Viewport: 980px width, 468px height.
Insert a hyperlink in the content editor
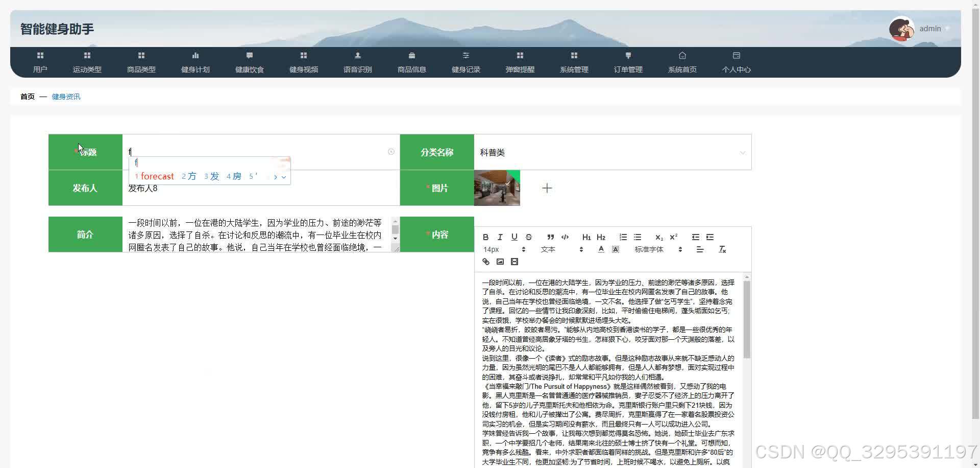(x=485, y=261)
